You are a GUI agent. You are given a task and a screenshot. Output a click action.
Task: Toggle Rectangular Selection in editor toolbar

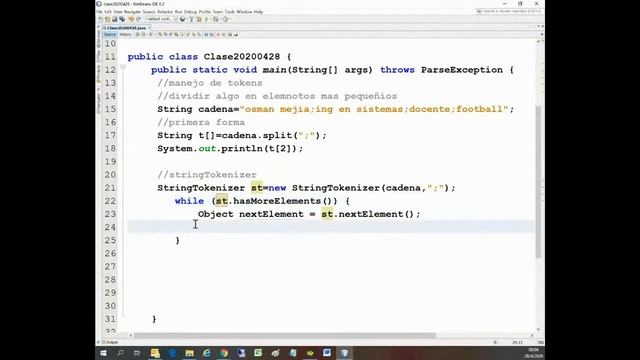[x=182, y=35]
